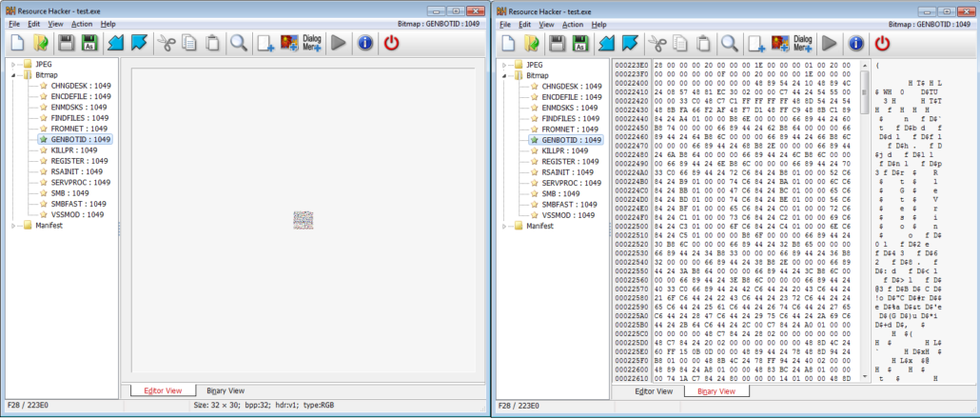The image size is (980, 419).
Task: Open File menu in left window
Action: [x=14, y=24]
